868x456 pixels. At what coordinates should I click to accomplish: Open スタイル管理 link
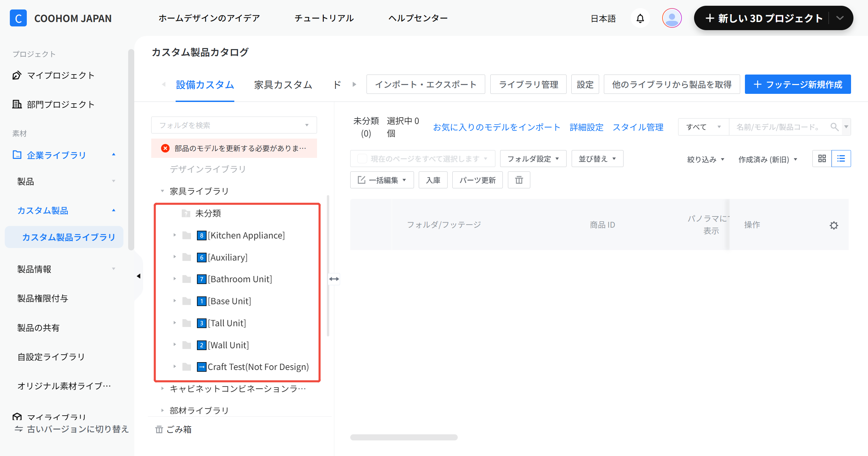pyautogui.click(x=638, y=127)
